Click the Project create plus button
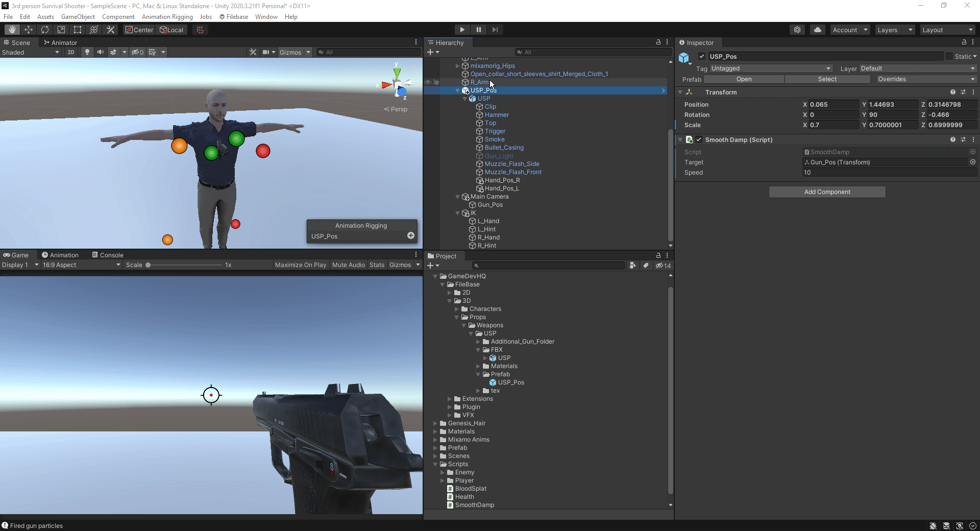Viewport: 980px width, 531px height. (430, 265)
